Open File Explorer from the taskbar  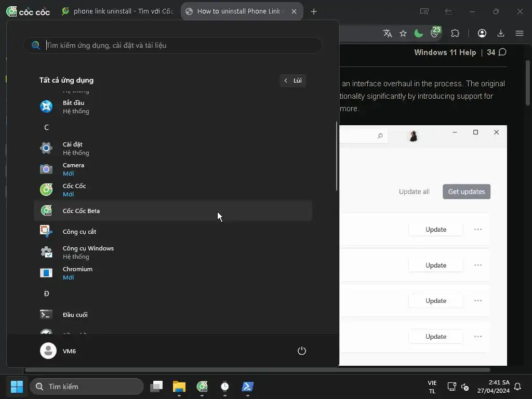click(x=179, y=387)
